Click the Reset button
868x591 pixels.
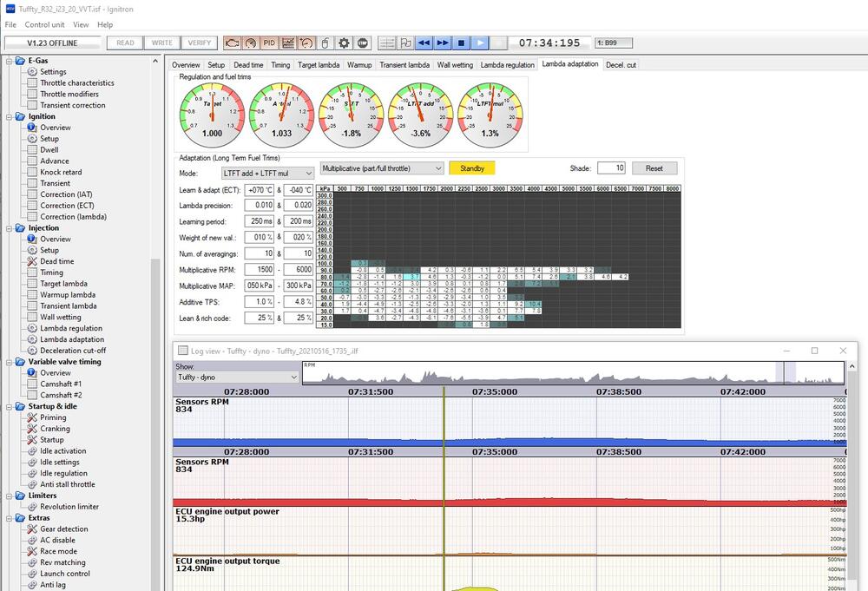654,168
